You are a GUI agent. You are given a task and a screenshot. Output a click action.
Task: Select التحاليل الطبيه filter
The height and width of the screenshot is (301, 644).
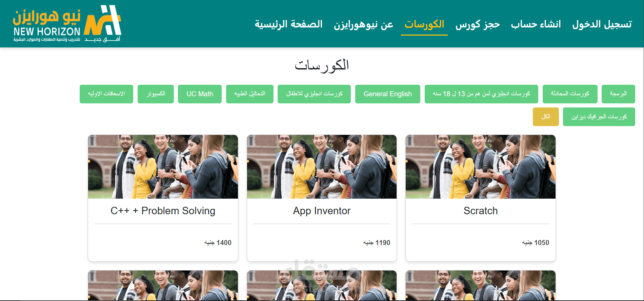coord(250,94)
